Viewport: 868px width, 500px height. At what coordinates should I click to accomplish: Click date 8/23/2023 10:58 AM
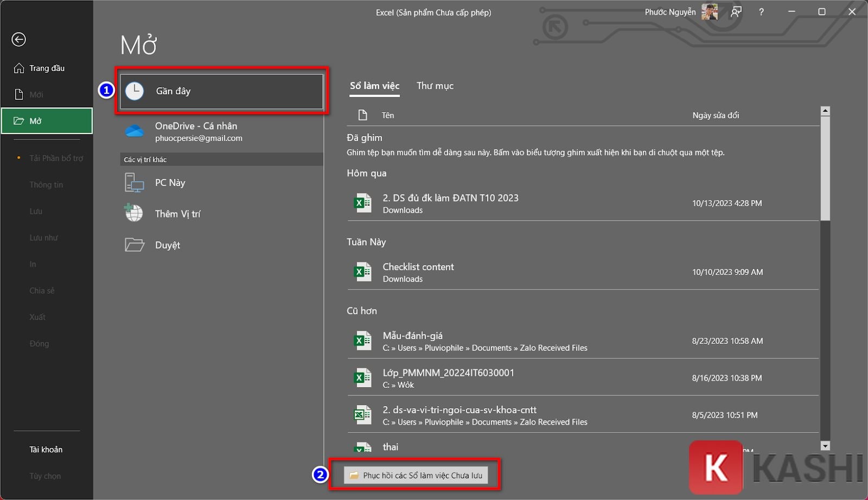pyautogui.click(x=727, y=341)
